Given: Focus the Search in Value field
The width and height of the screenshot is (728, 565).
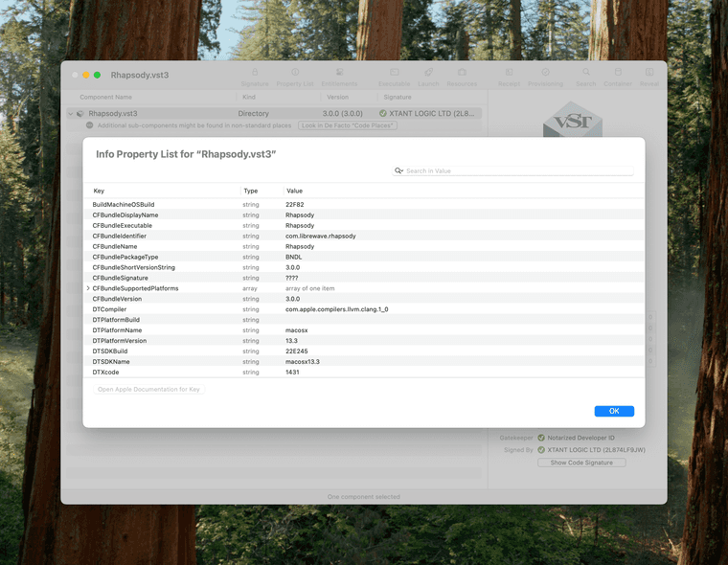Looking at the screenshot, I should coord(512,170).
